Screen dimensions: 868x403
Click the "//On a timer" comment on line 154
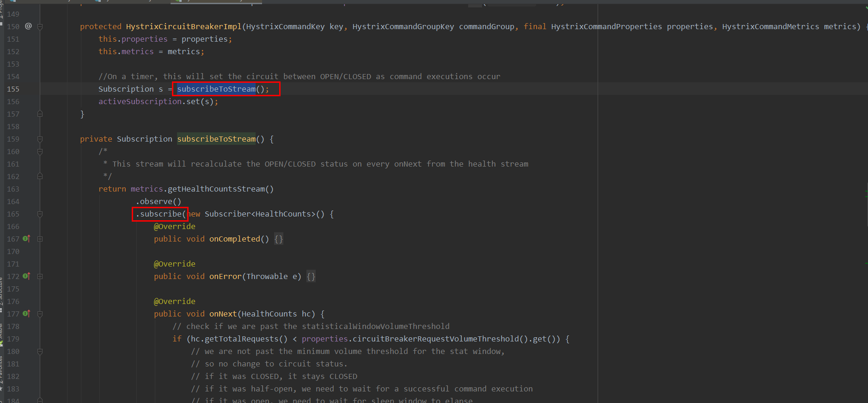pos(299,76)
